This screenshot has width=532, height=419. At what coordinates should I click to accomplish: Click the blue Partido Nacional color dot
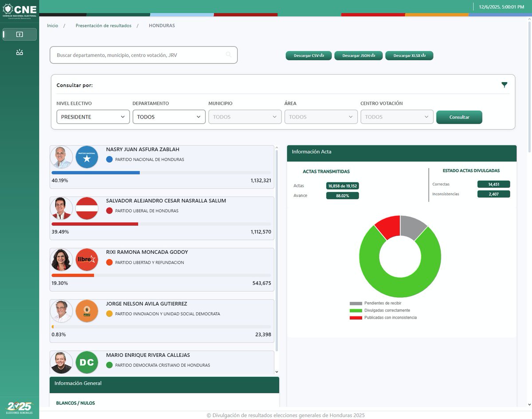110,159
